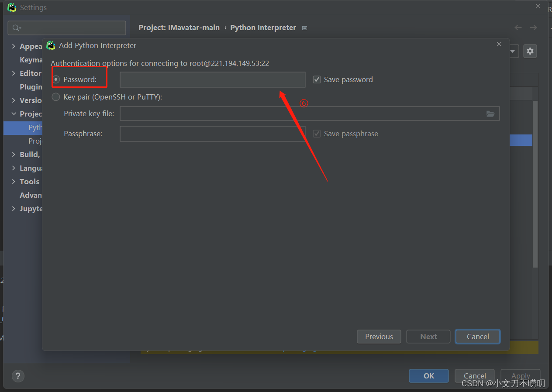Screen dimensions: 552x392
Task: Select the Password radio button
Action: 56,79
